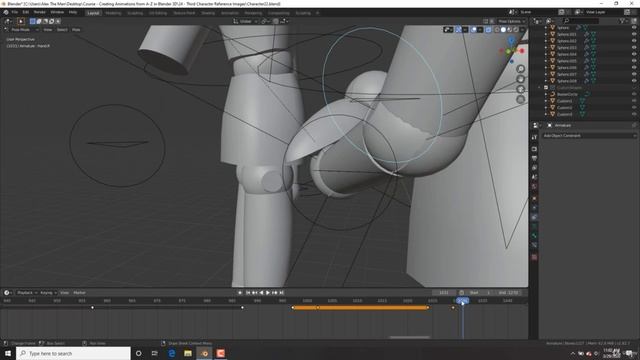Click the outliner search field
640x360 pixels.
pos(580,21)
